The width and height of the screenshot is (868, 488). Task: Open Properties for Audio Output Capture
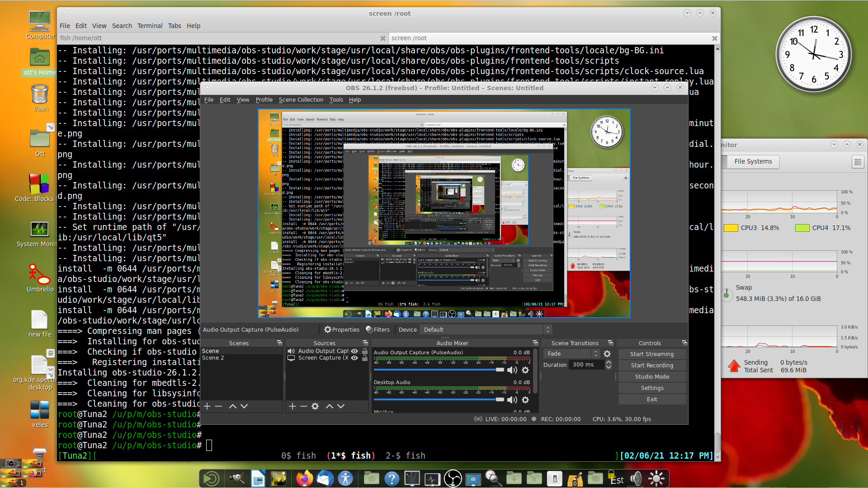click(x=342, y=330)
